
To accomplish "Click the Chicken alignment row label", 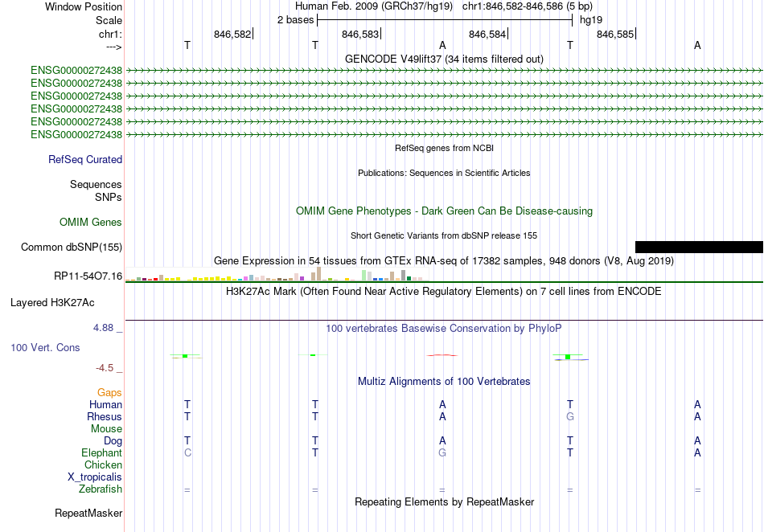I will [103, 464].
